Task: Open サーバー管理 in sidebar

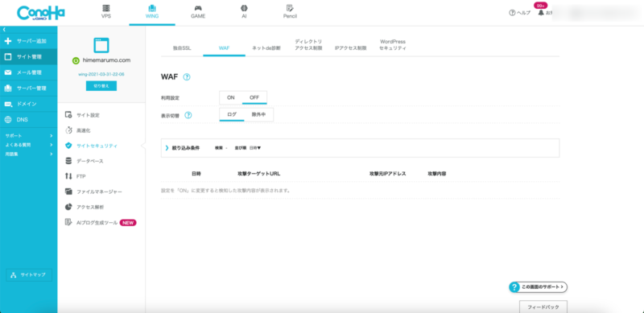Action: (x=29, y=89)
